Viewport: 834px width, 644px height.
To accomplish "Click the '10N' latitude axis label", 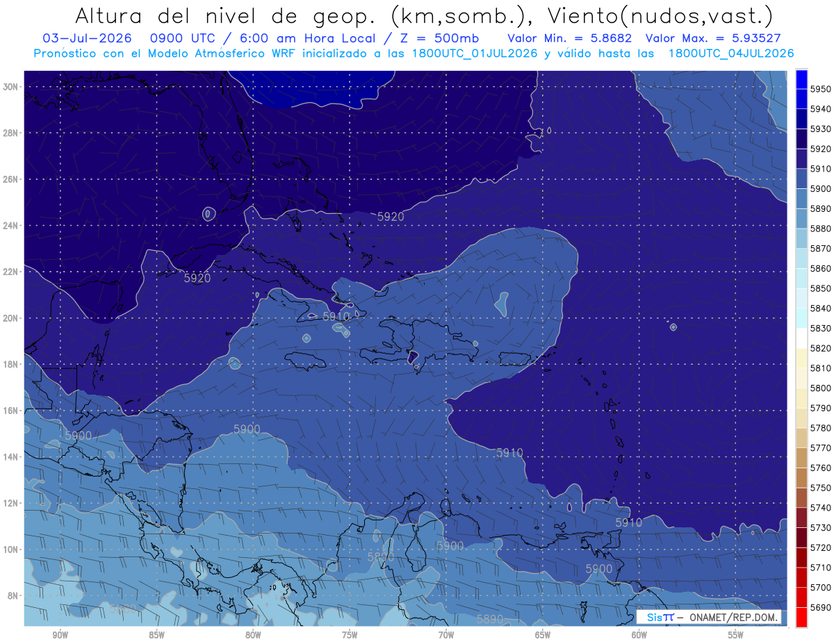I will [x=10, y=550].
